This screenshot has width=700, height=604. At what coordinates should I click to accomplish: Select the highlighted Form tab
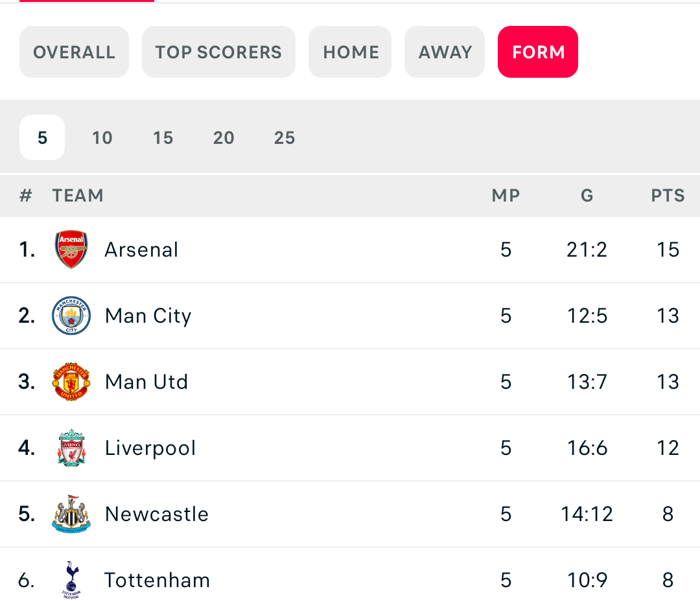click(538, 52)
